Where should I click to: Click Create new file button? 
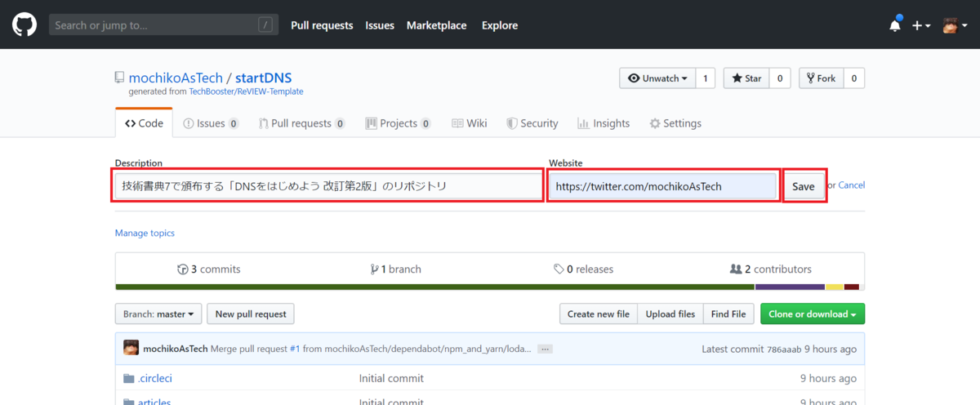pos(599,314)
